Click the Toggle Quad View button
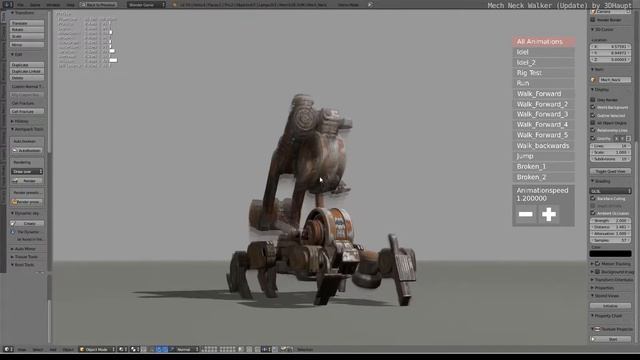This screenshot has width=640, height=360. tap(611, 171)
